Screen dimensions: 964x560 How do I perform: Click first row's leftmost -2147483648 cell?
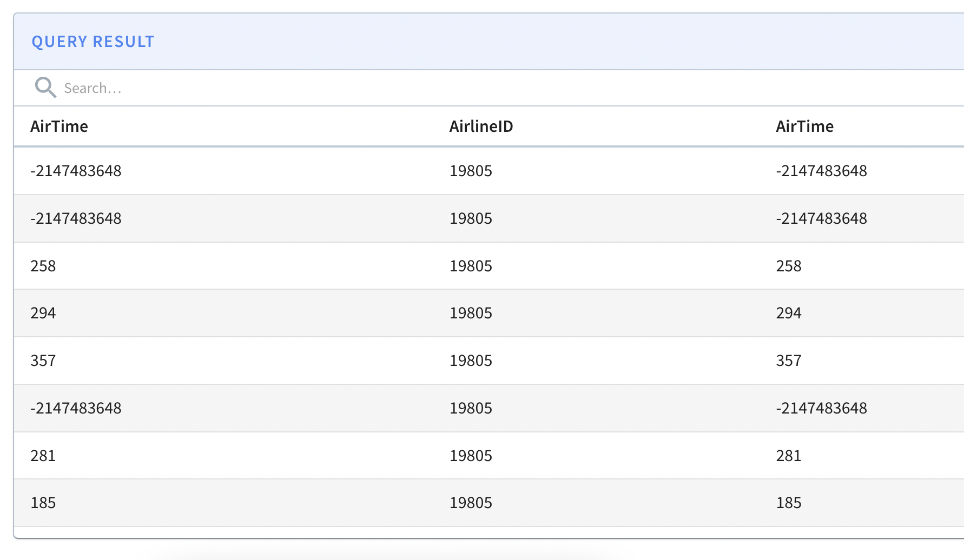(x=76, y=171)
